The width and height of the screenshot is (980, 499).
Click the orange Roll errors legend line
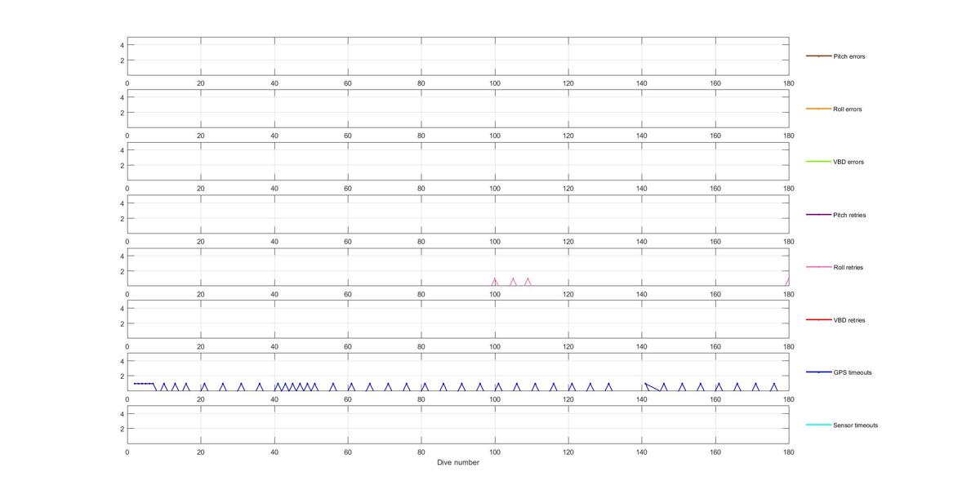coord(818,109)
